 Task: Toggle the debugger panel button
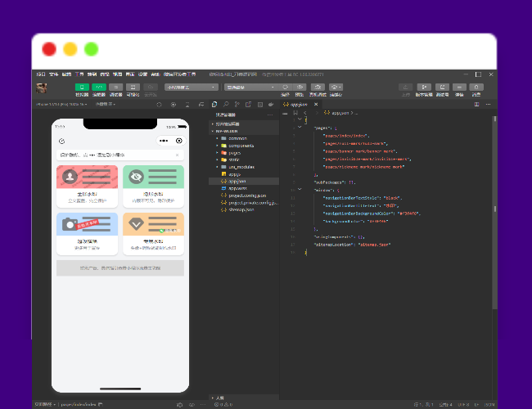[116, 87]
